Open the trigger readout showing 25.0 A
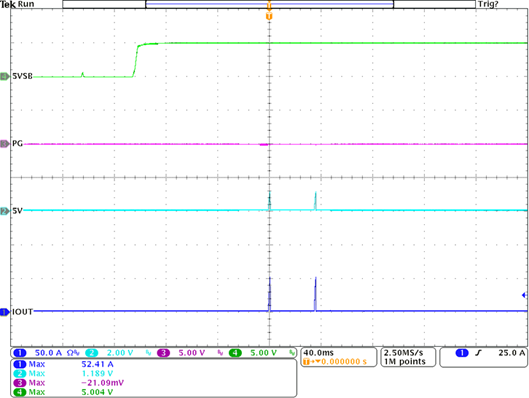 point(483,357)
